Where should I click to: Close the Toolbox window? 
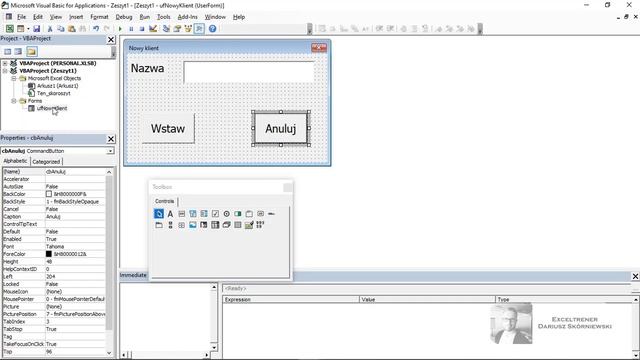[287, 187]
